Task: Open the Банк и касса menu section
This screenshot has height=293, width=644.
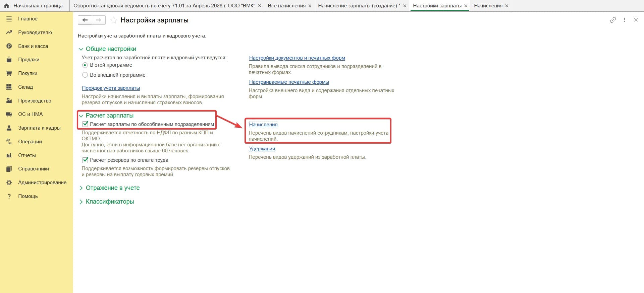Action: point(33,46)
